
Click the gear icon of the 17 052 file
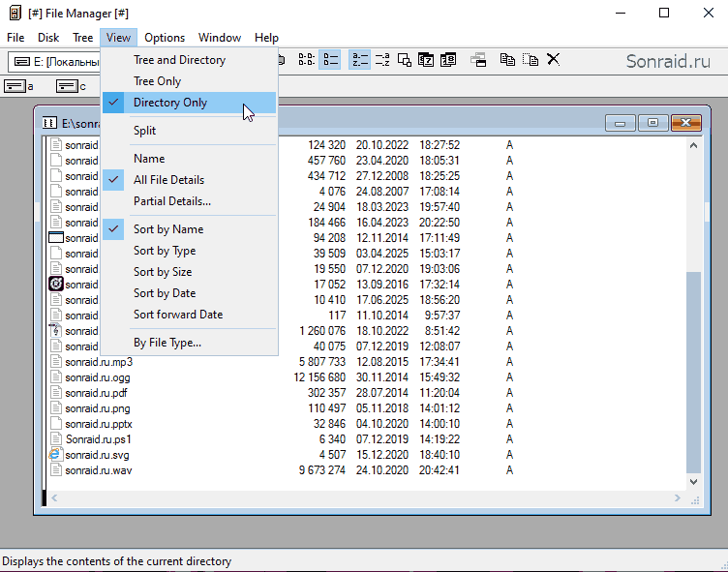[x=56, y=284]
